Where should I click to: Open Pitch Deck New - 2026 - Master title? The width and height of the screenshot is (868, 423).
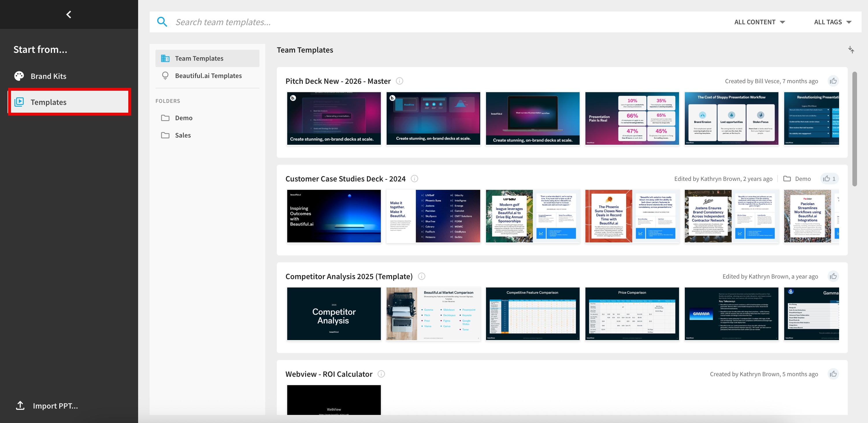coord(338,81)
